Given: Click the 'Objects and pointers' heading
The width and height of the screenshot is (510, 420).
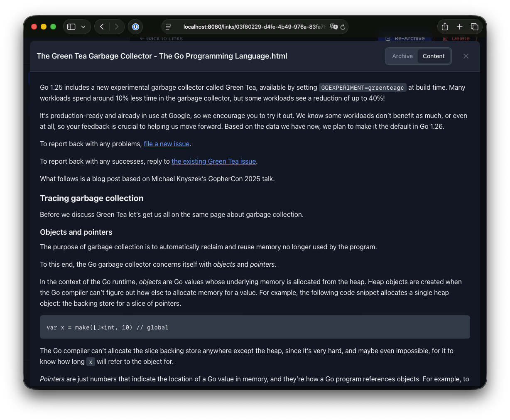Looking at the screenshot, I should 76,232.
